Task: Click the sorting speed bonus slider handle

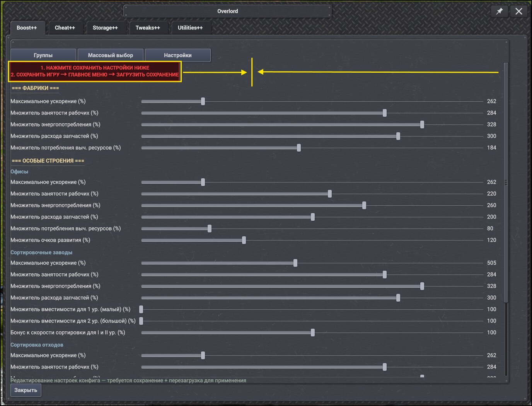Action: pyautogui.click(x=313, y=333)
